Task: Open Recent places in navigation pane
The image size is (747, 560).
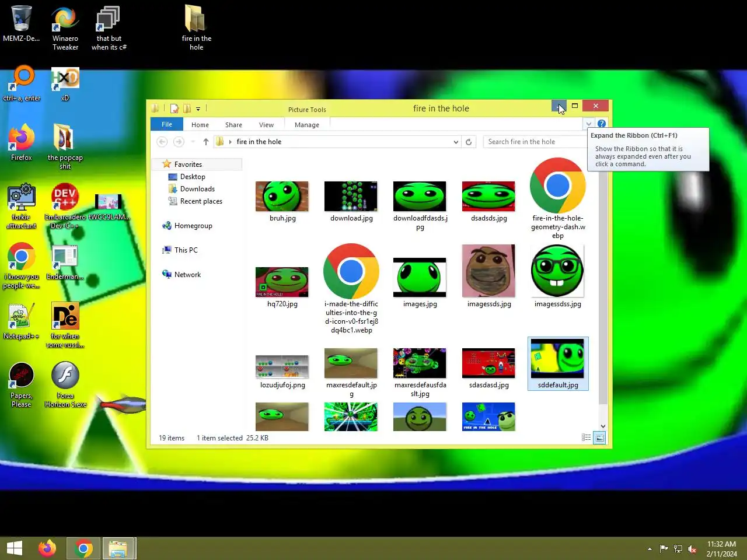Action: click(x=201, y=201)
